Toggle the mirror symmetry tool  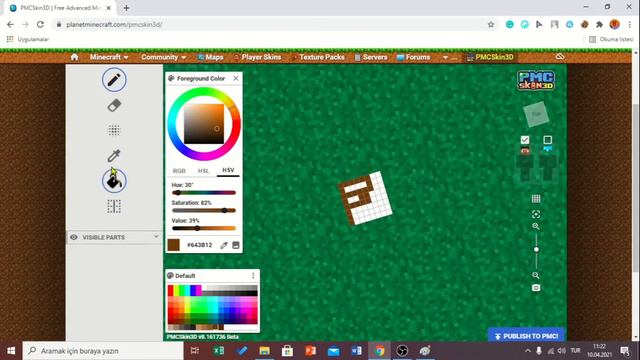pyautogui.click(x=114, y=207)
